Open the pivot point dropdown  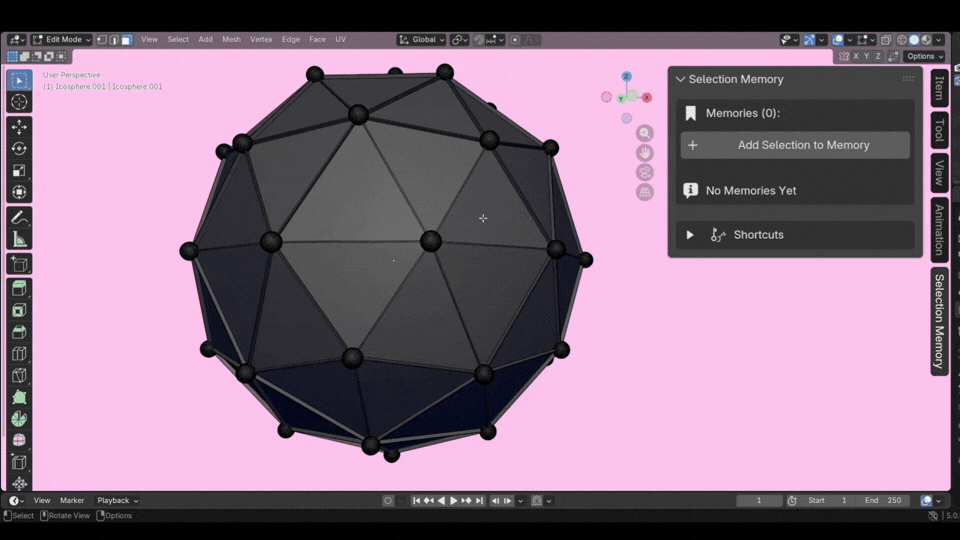coord(459,40)
